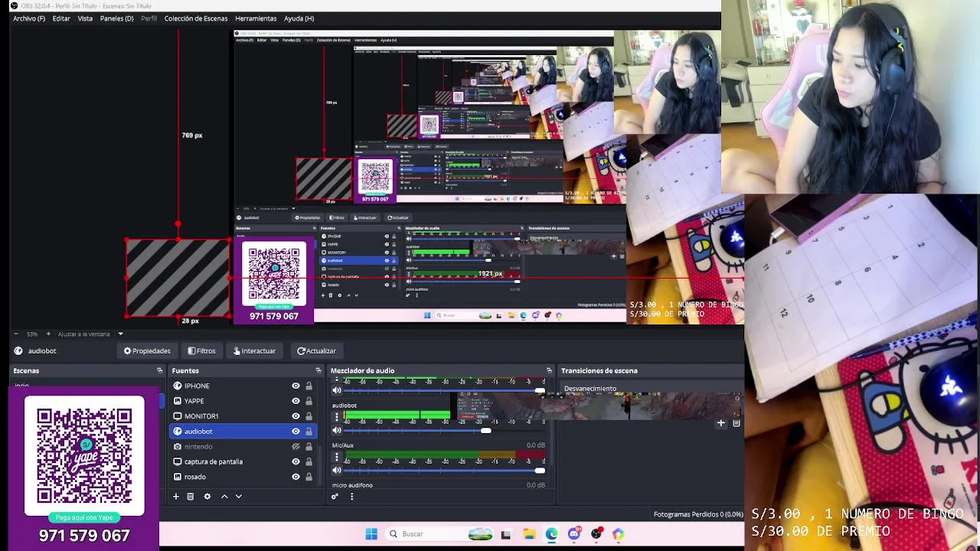The image size is (980, 551).
Task: Show the nintendo source
Action: coord(296,446)
